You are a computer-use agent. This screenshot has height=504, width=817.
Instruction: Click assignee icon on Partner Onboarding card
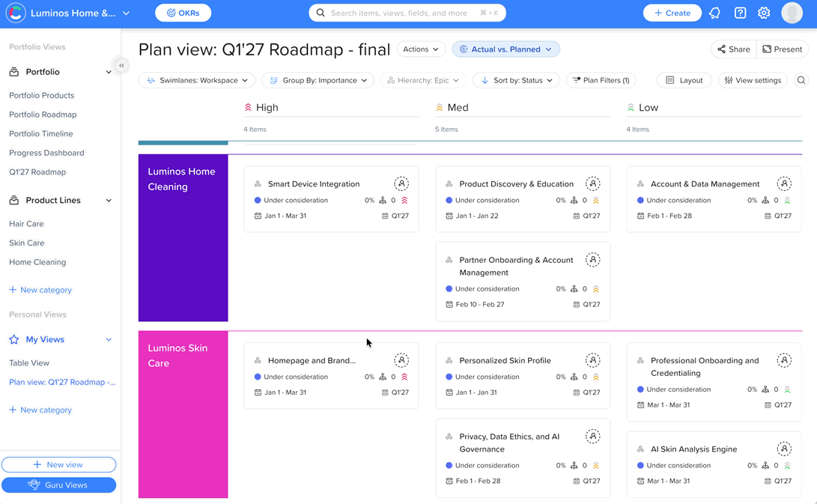click(592, 260)
